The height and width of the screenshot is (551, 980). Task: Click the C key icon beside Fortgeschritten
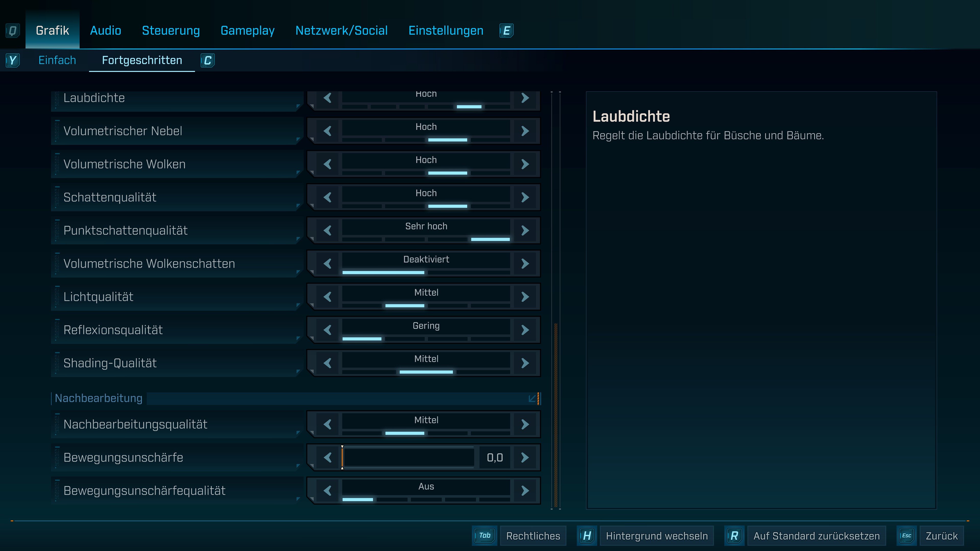click(207, 60)
